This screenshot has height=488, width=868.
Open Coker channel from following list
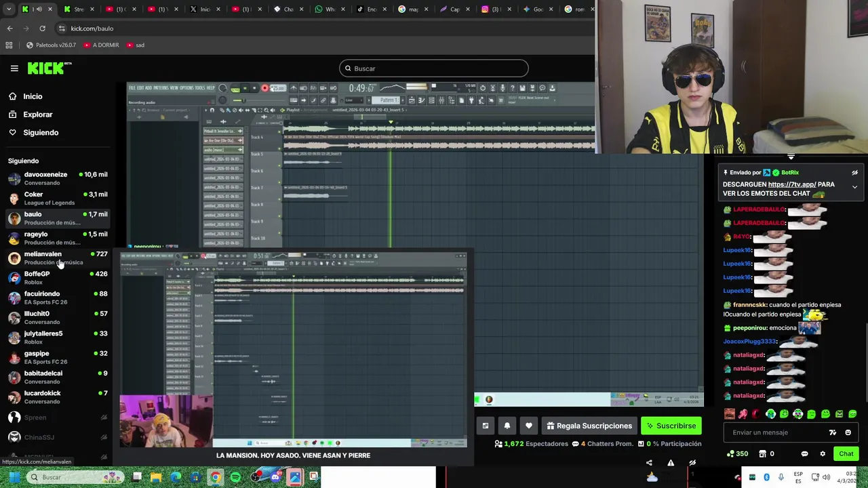tap(58, 198)
